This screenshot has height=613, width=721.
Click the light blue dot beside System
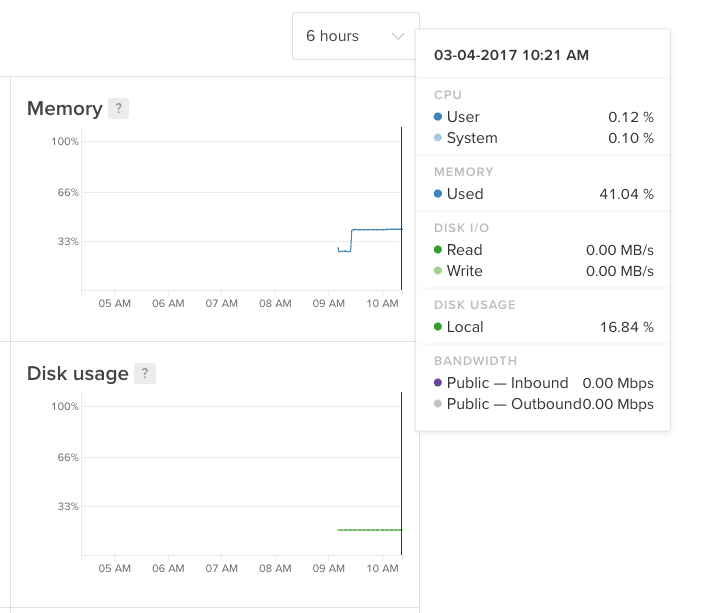click(x=438, y=137)
